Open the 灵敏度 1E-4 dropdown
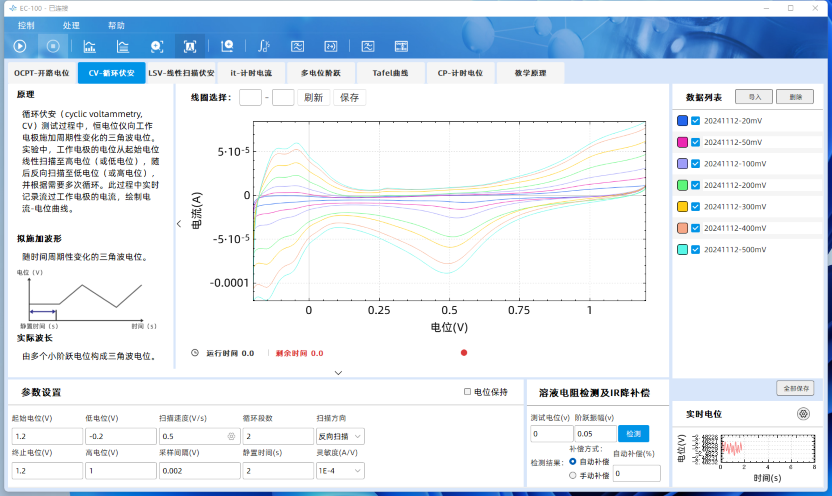 coord(340,470)
